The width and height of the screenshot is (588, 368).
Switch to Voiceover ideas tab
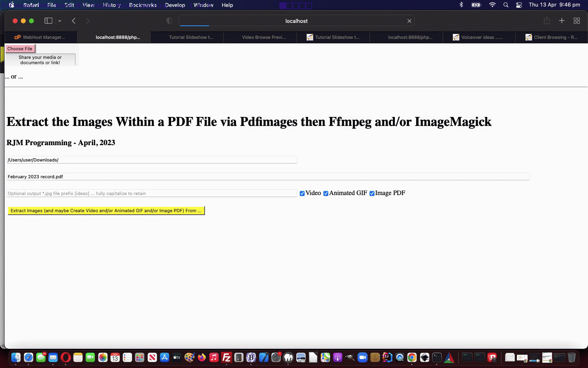tap(479, 37)
